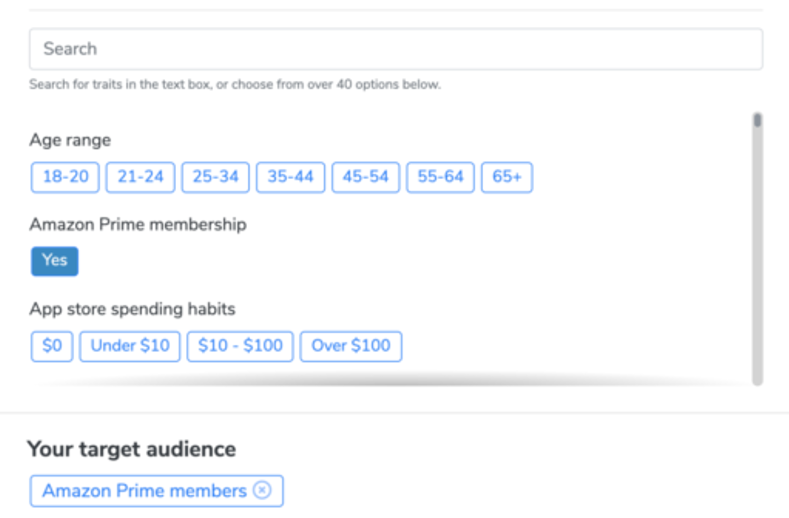Click the Age range heading
The image size is (789, 518).
click(70, 140)
